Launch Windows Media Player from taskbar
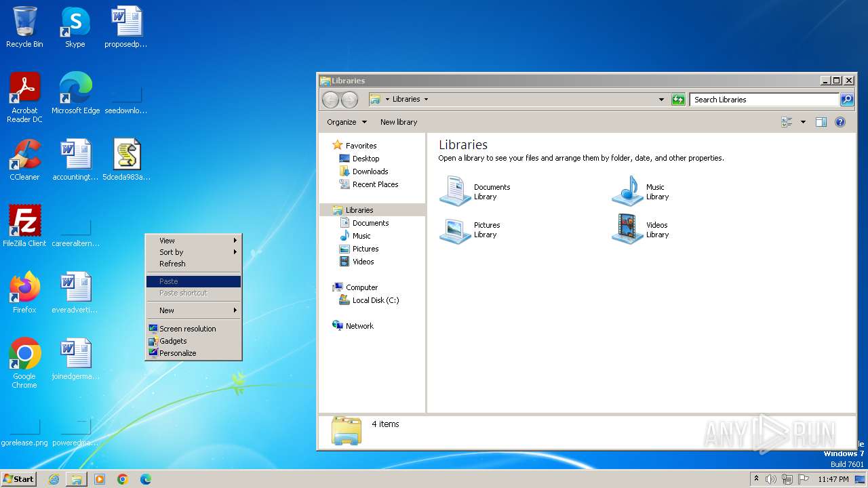The image size is (868, 488). [x=100, y=479]
